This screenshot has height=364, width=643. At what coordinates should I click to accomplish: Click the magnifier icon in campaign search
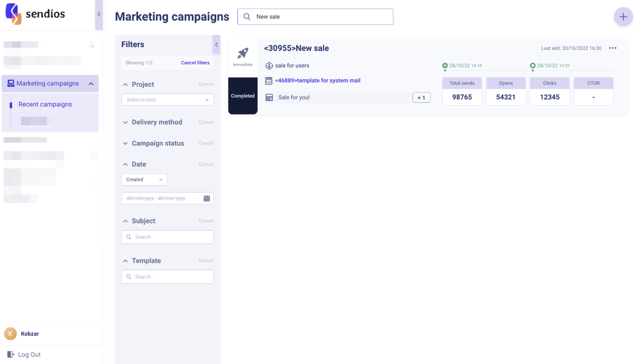247,17
